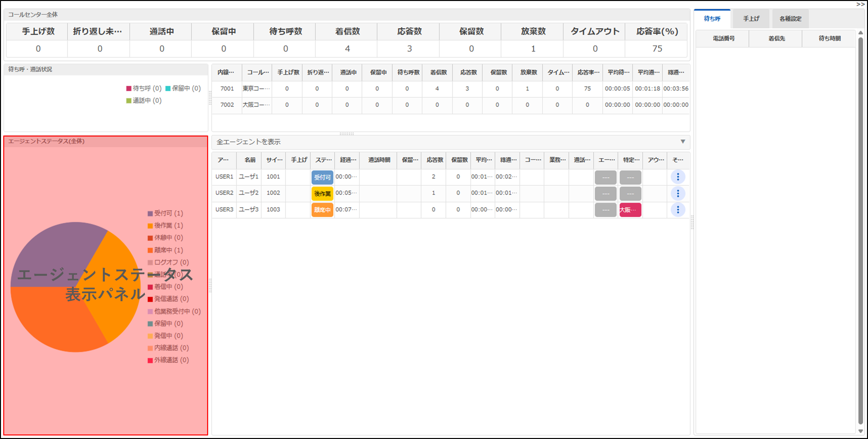
Task: Click USER2 後作業 status badge
Action: click(x=322, y=193)
